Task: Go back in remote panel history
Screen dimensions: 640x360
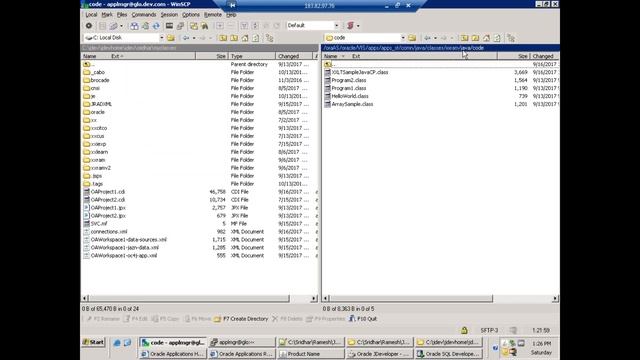Action: coord(427,38)
